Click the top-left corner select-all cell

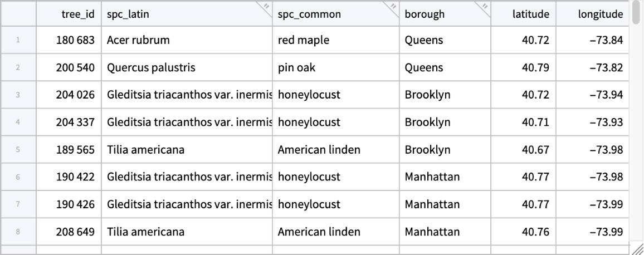pyautogui.click(x=18, y=14)
